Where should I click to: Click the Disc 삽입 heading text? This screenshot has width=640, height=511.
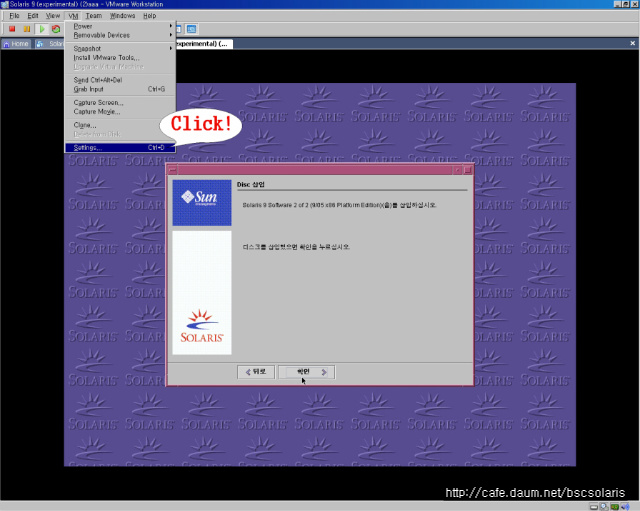click(251, 184)
